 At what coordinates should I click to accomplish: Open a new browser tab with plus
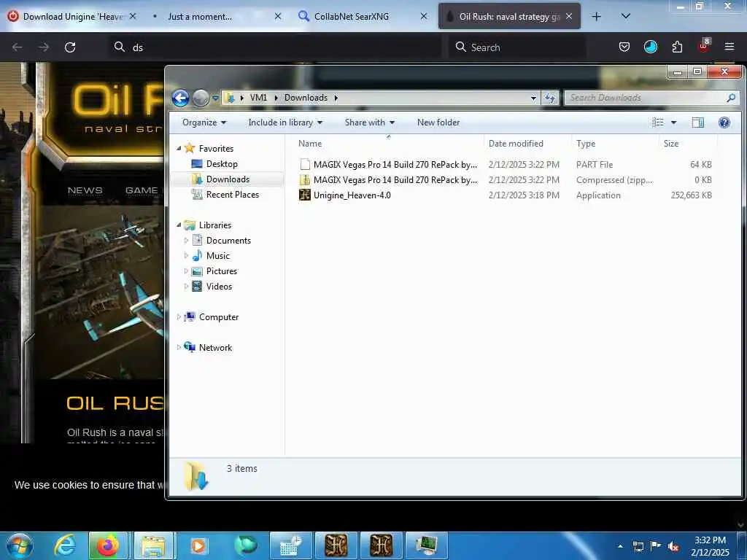pyautogui.click(x=596, y=16)
